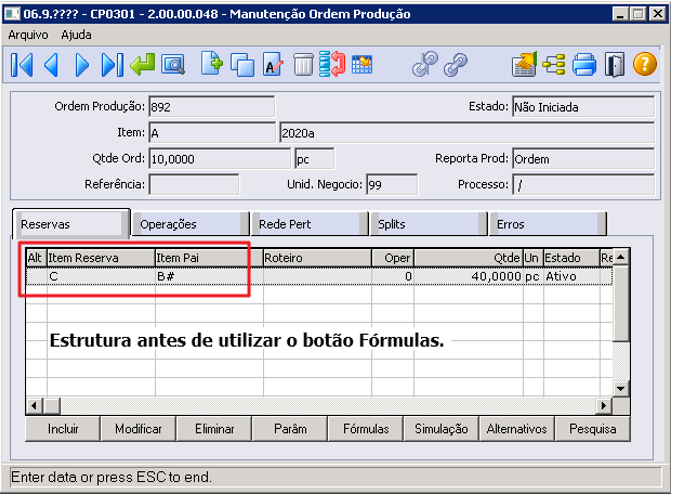The image size is (674, 495).
Task: Click the vertical scrollbar thumb in the grid
Action: 620,303
